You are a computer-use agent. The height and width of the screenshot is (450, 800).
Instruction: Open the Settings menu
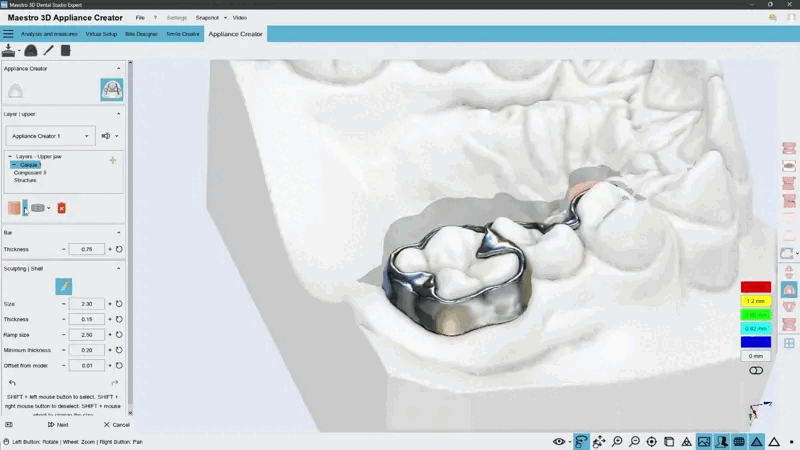click(x=177, y=18)
